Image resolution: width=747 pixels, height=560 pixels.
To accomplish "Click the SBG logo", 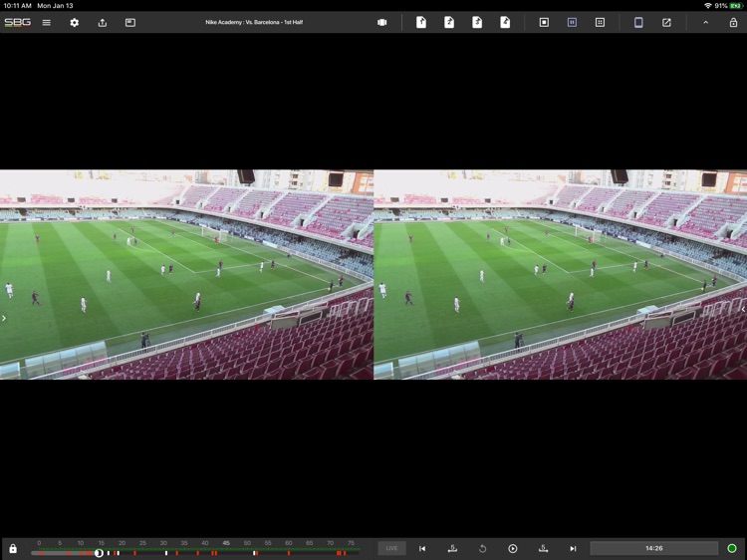I will [18, 22].
